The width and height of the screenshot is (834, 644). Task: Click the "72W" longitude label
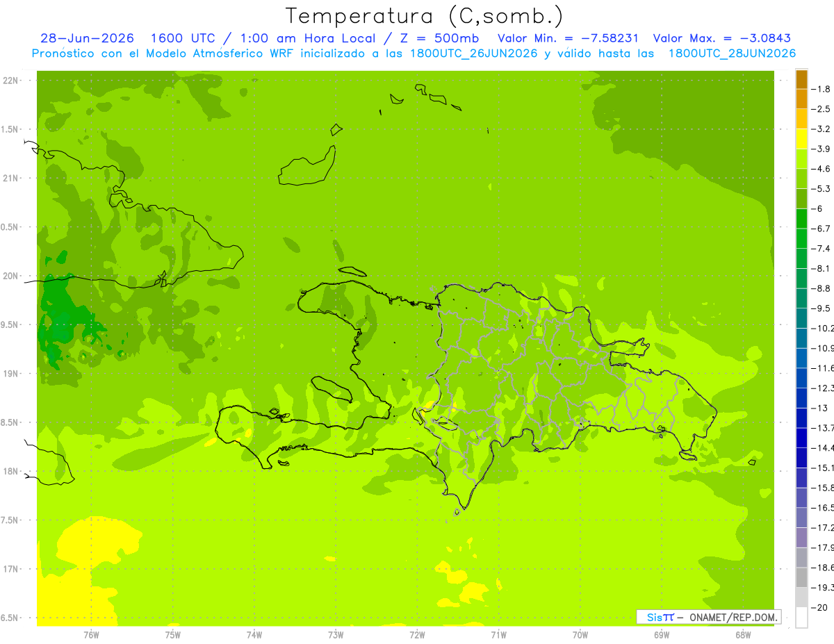[417, 634]
